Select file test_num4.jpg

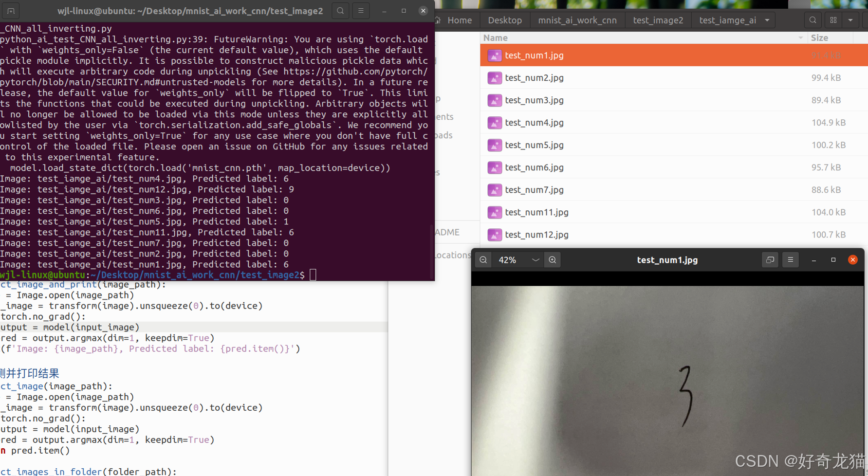point(674,123)
